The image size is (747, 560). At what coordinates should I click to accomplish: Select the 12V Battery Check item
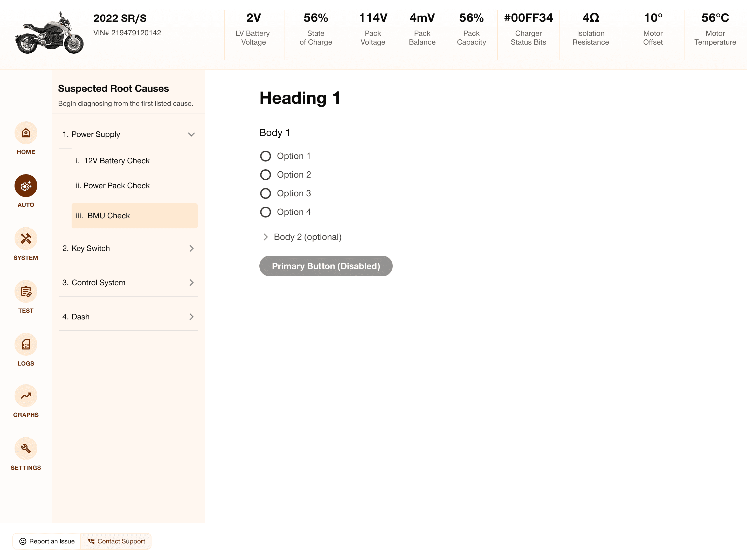coord(116,161)
